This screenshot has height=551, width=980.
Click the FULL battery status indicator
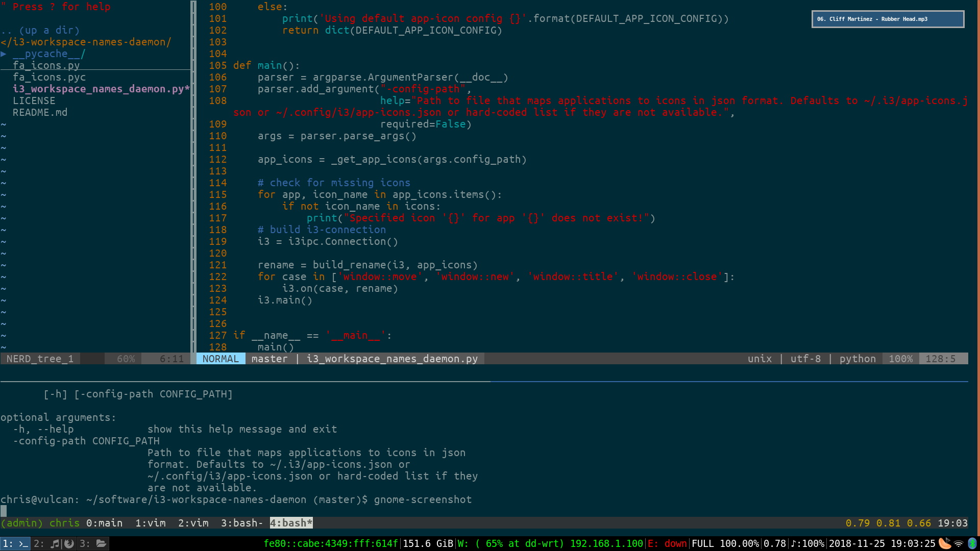pyautogui.click(x=724, y=544)
